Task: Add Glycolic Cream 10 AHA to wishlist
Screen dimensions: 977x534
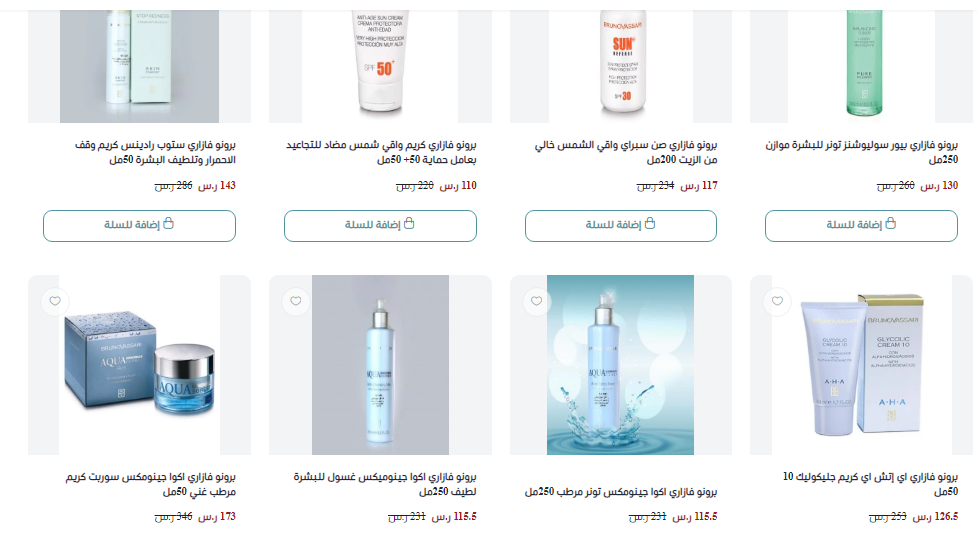Action: 777,301
